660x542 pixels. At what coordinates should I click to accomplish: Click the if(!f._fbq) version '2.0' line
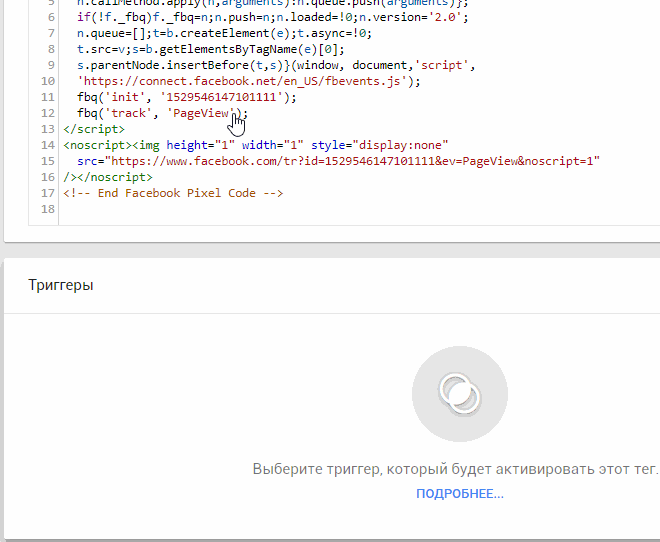click(273, 17)
